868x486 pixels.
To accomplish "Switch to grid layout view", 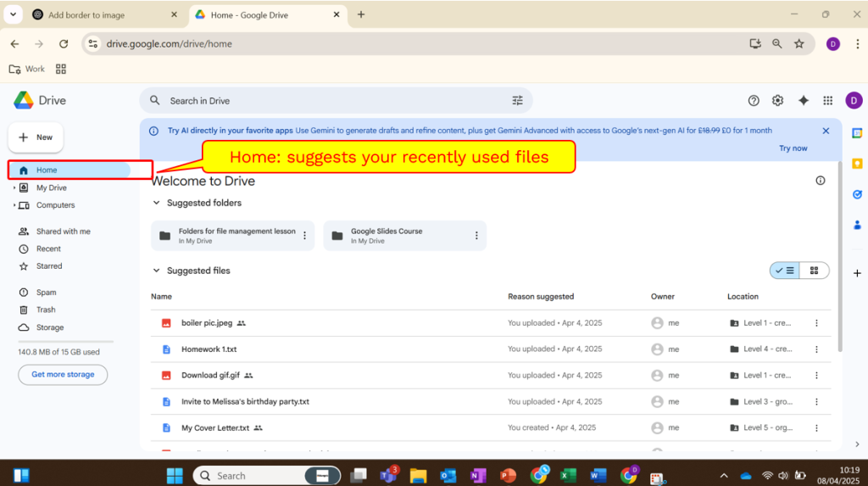I will click(x=814, y=271).
